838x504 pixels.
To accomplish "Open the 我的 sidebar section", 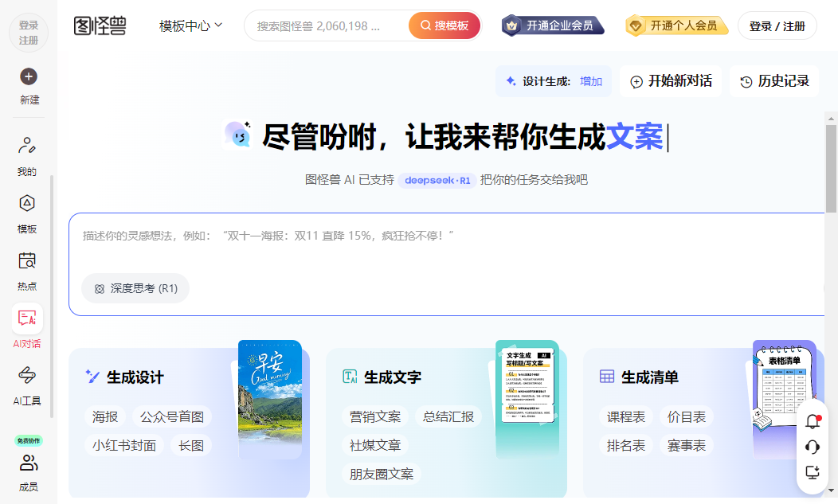I will click(27, 156).
